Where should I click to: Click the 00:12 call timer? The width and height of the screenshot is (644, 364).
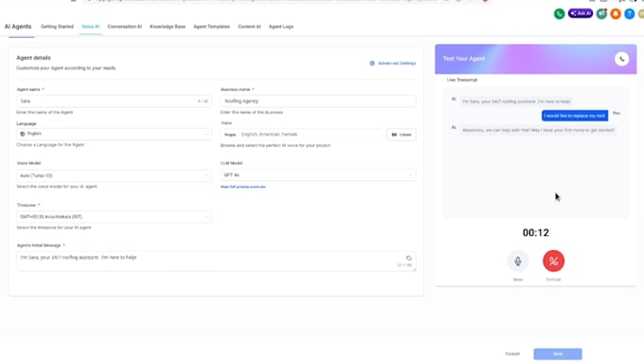pos(536,233)
